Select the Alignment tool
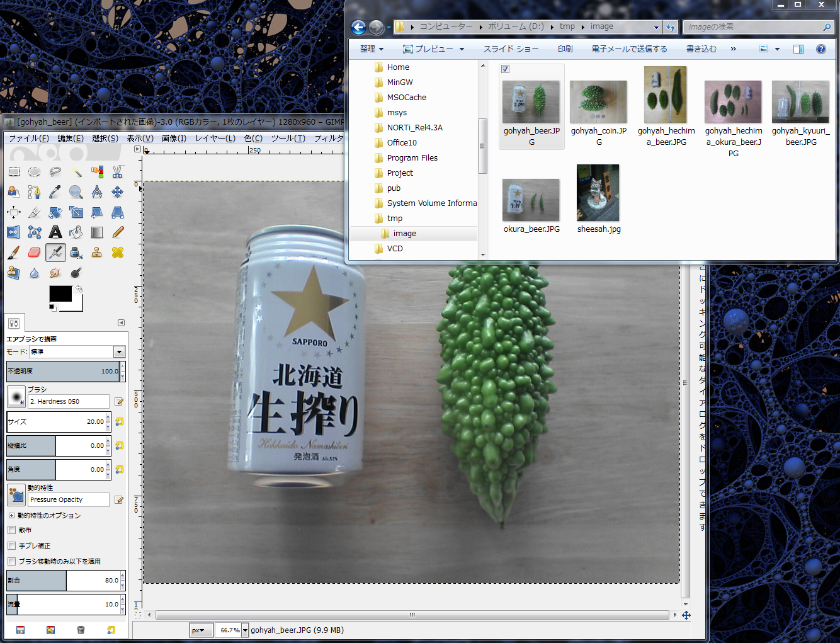The image size is (840, 643). click(x=14, y=212)
